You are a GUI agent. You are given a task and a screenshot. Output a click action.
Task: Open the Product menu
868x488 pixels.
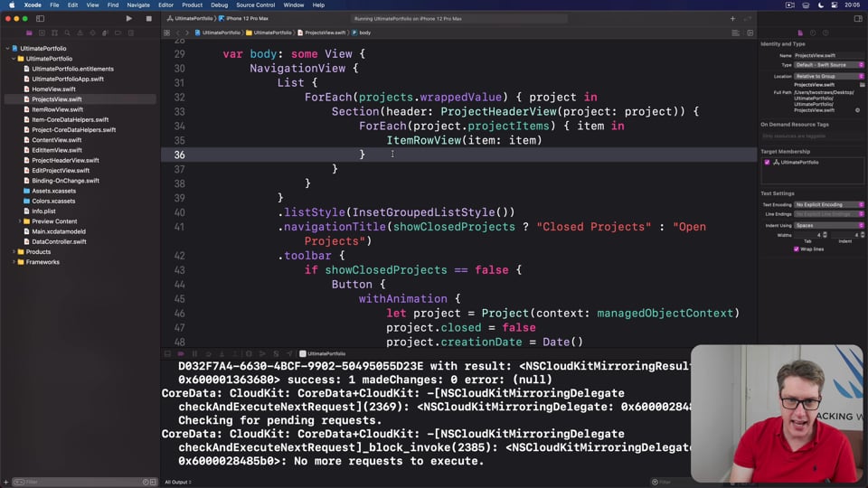tap(192, 5)
